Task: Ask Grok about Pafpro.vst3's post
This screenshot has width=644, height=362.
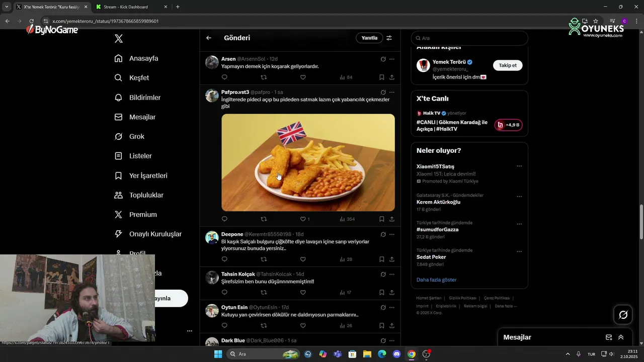Action: (383, 93)
